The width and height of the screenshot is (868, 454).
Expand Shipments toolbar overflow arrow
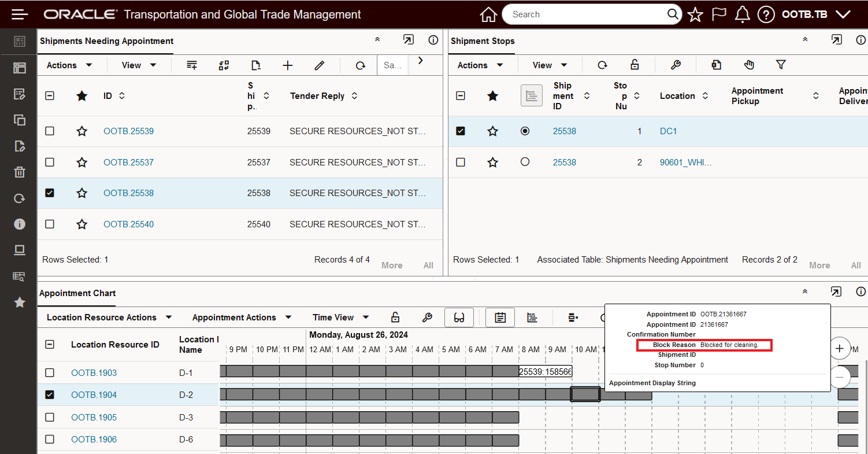pyautogui.click(x=420, y=60)
